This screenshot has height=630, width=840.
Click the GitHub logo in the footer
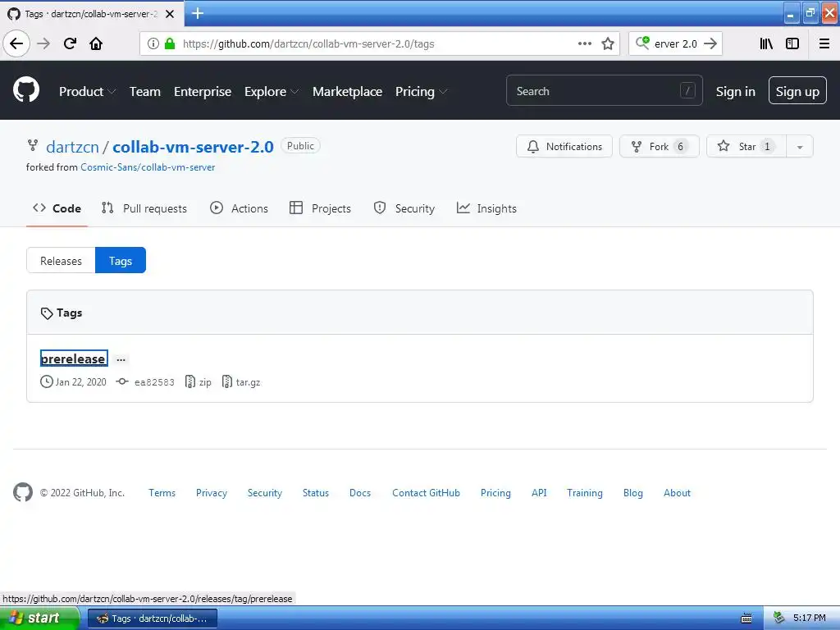click(x=22, y=492)
